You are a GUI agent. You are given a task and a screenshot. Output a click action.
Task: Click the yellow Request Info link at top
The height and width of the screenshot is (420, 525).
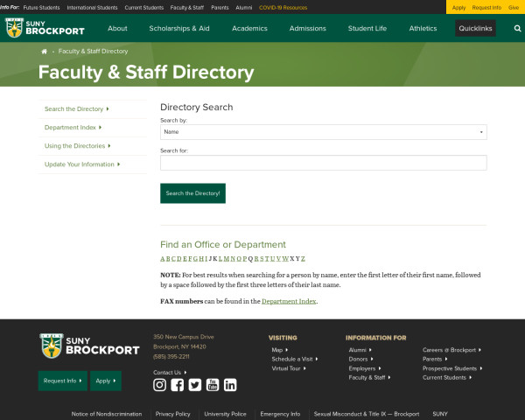tap(486, 7)
